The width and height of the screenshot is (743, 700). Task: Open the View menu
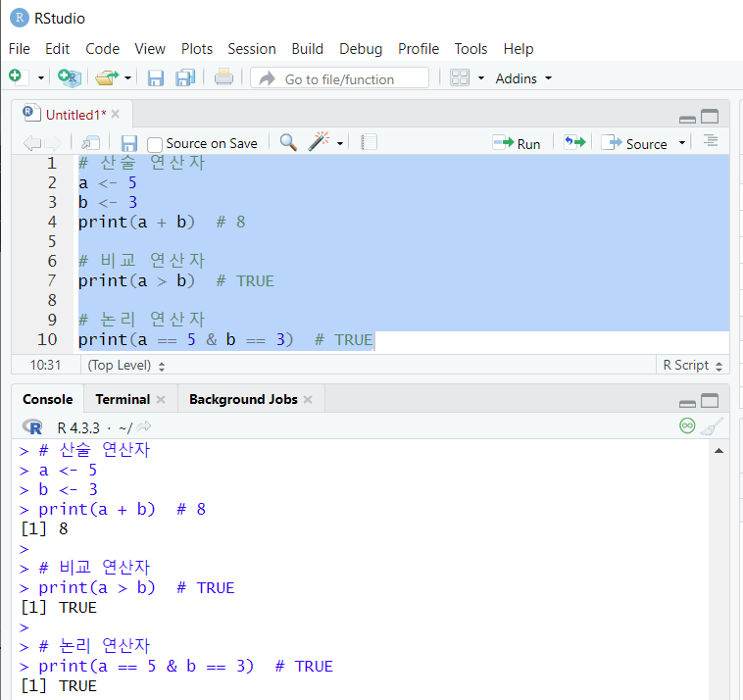pos(150,49)
